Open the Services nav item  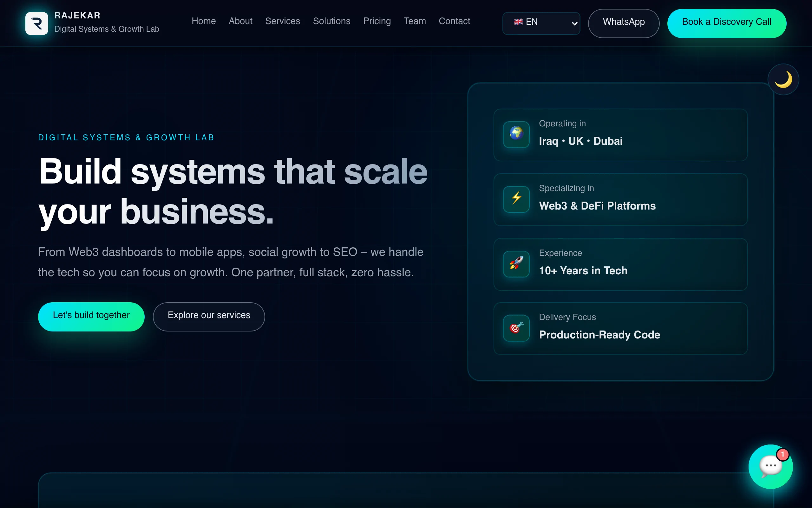(x=283, y=21)
